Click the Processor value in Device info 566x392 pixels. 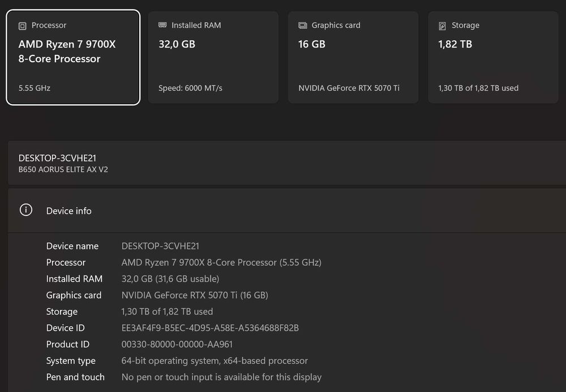tap(221, 262)
